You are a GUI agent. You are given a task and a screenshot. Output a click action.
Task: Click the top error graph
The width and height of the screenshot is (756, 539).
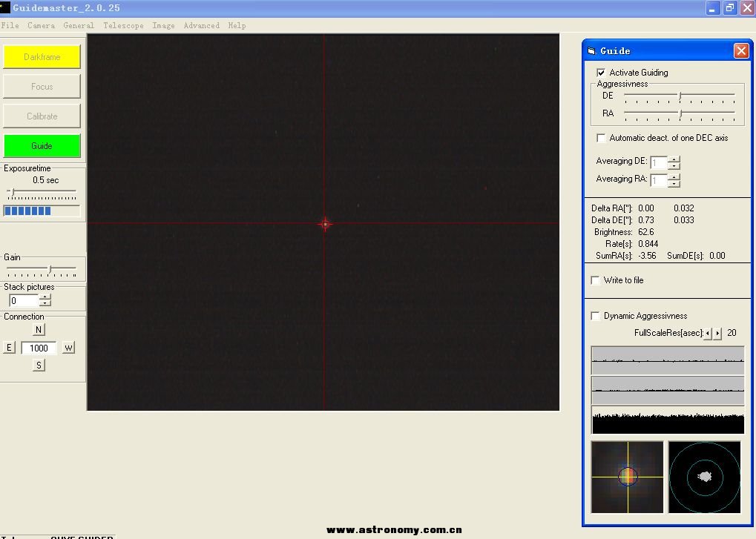pos(667,360)
